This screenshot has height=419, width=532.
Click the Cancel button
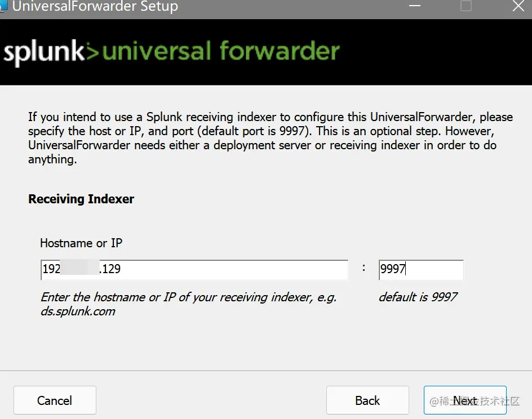tap(55, 400)
